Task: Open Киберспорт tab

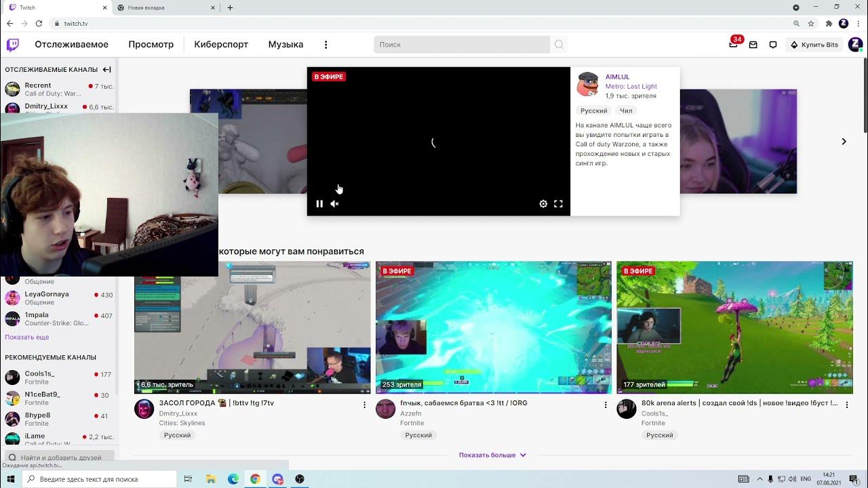Action: [x=221, y=45]
